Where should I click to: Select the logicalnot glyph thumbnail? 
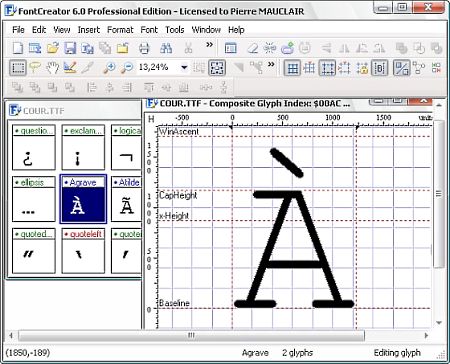pyautogui.click(x=126, y=147)
